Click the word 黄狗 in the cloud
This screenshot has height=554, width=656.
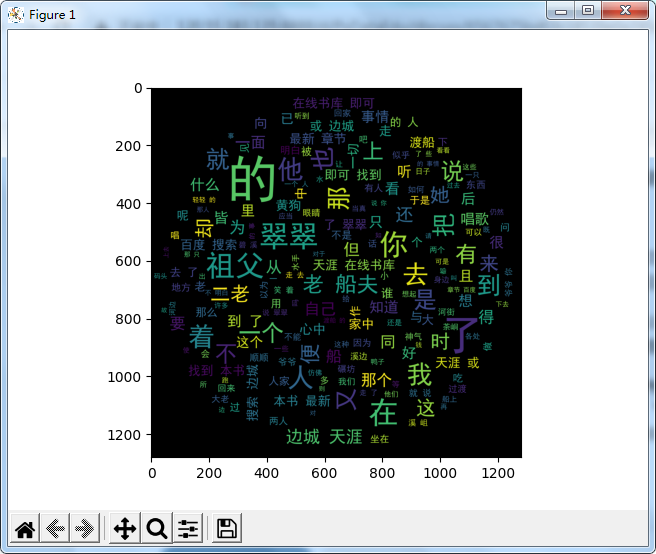click(288, 205)
